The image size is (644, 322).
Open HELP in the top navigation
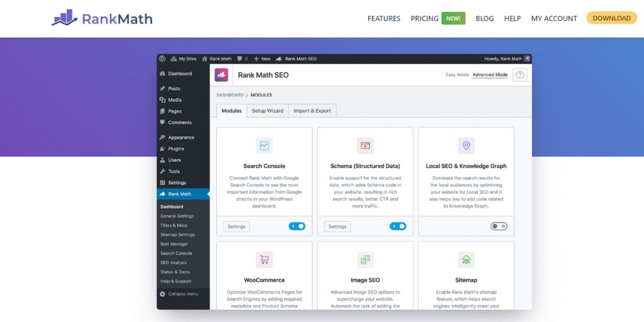pos(513,18)
